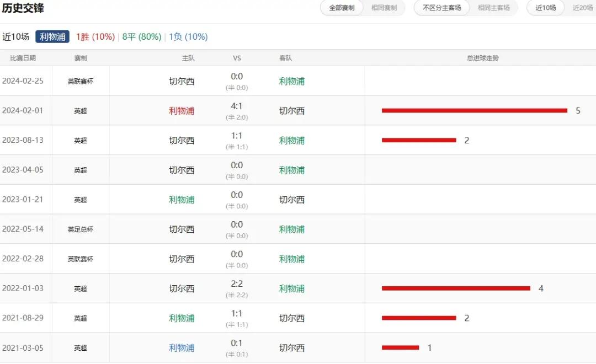Open the 0:1 score on 2021-03-05
Screen dimensions: 596x364
tap(236, 343)
